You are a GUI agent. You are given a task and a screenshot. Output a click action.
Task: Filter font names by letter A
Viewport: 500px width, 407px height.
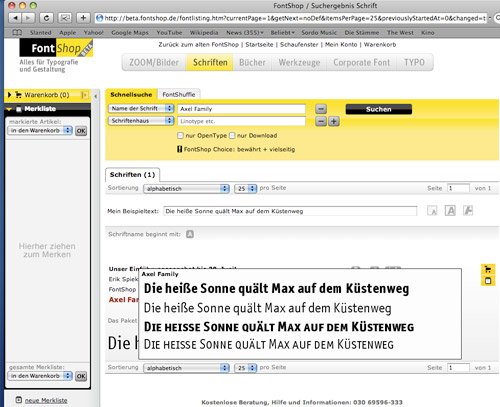pos(190,234)
